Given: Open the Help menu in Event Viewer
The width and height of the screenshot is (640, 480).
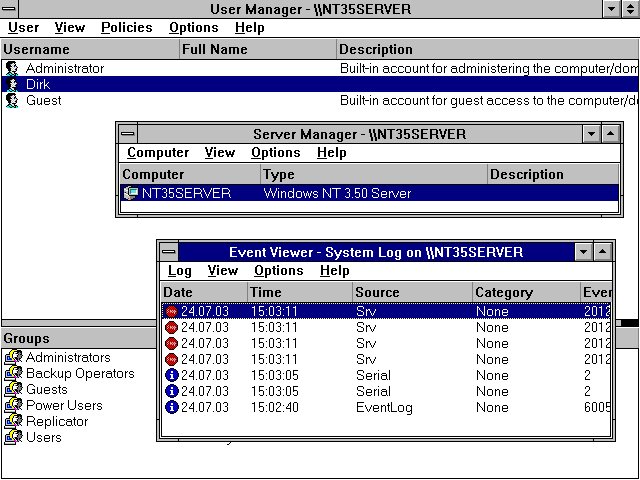Looking at the screenshot, I should click(x=335, y=271).
